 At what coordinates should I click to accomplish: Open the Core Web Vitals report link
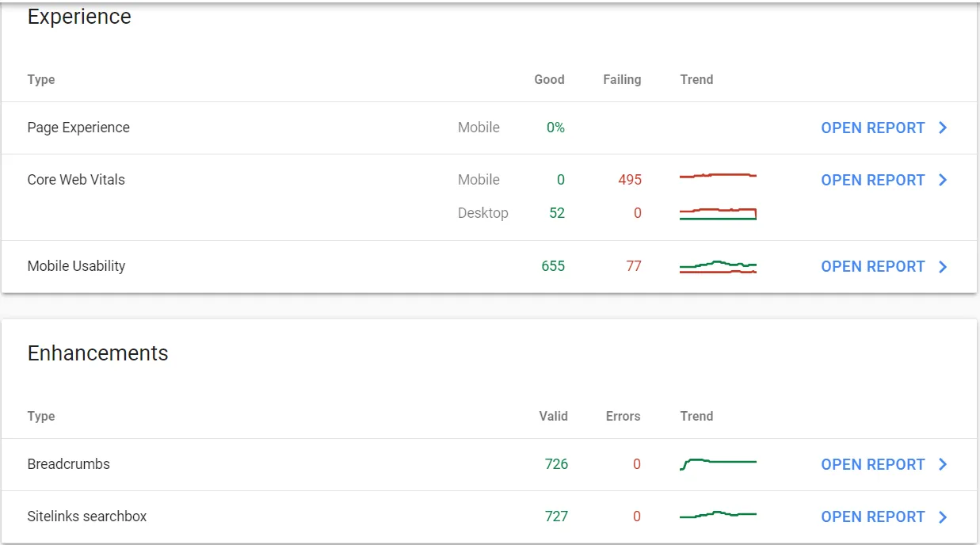point(872,181)
